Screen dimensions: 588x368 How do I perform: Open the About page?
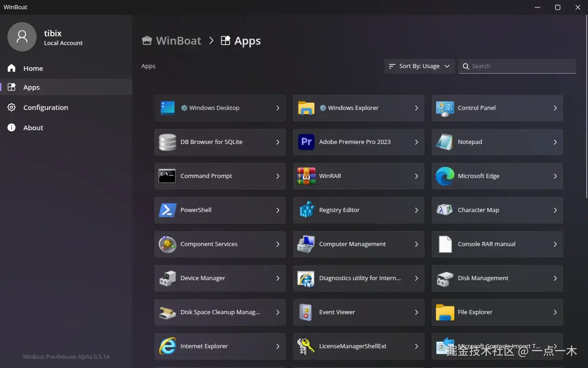[33, 127]
